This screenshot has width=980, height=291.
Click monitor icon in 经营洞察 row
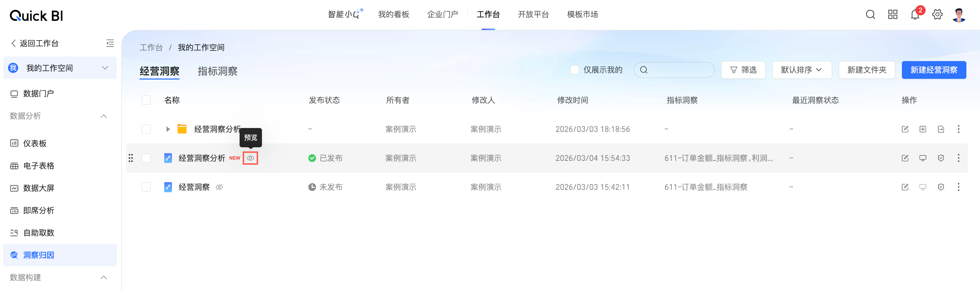923,187
